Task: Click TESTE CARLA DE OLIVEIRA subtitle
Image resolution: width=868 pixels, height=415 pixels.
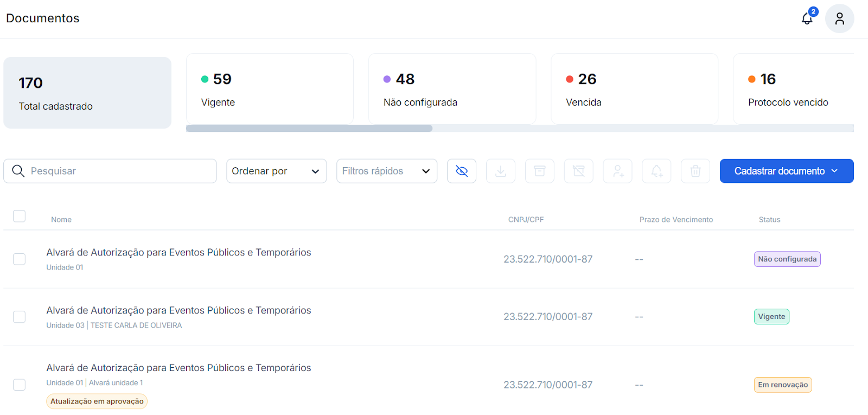Action: 136,325
